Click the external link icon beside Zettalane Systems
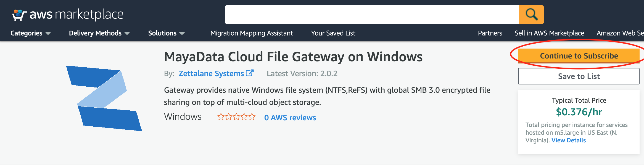The width and height of the screenshot is (644, 165). [250, 73]
